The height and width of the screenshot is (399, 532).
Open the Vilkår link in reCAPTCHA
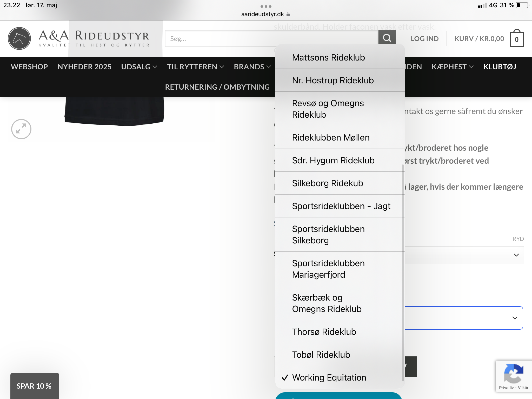(523, 388)
